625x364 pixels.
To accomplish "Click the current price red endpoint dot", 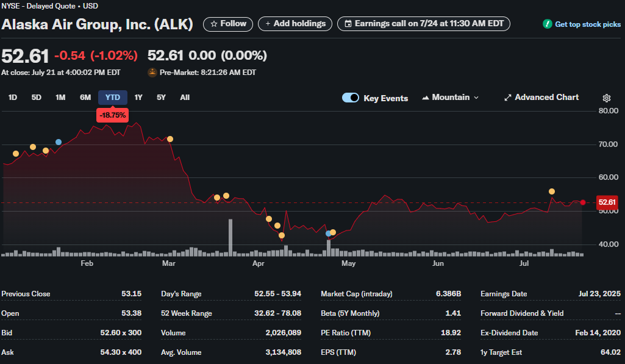I will point(583,202).
